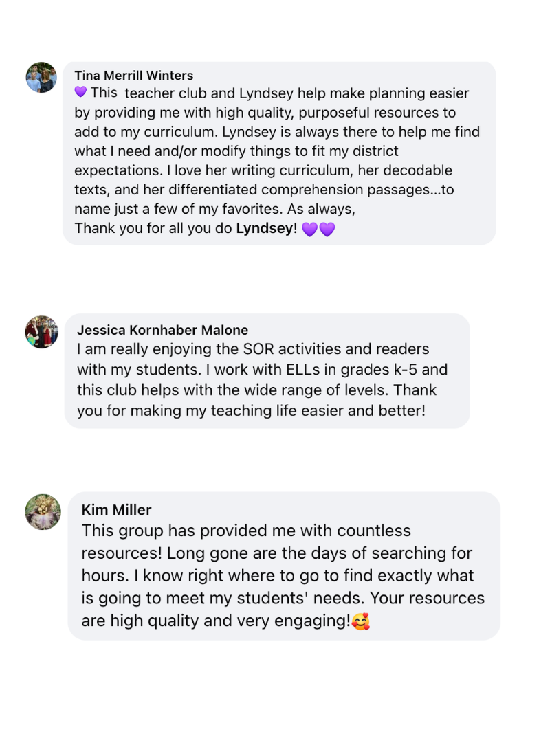Click the Tina Merrill Winters name
This screenshot has height=756, width=550.
[x=133, y=75]
